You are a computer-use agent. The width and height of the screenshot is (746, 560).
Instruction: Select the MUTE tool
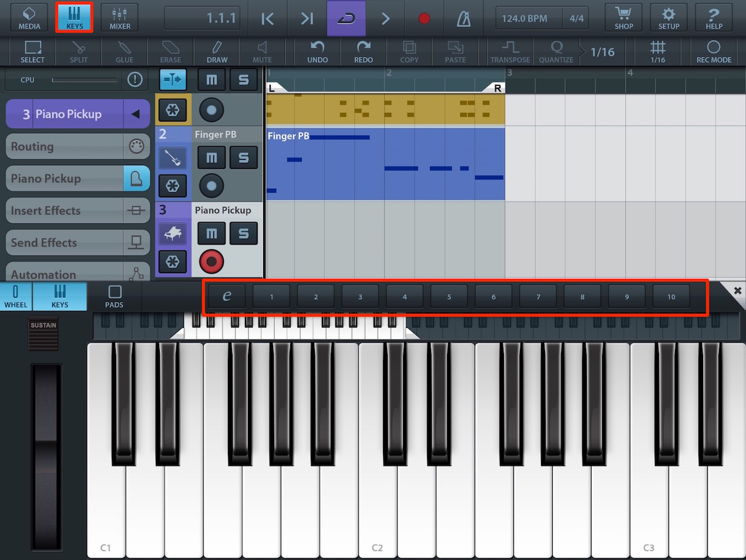[262, 52]
